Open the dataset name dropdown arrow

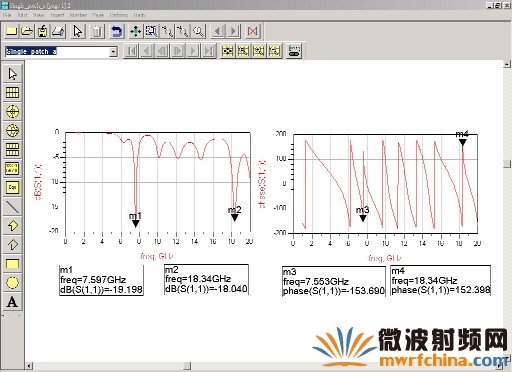(x=114, y=52)
